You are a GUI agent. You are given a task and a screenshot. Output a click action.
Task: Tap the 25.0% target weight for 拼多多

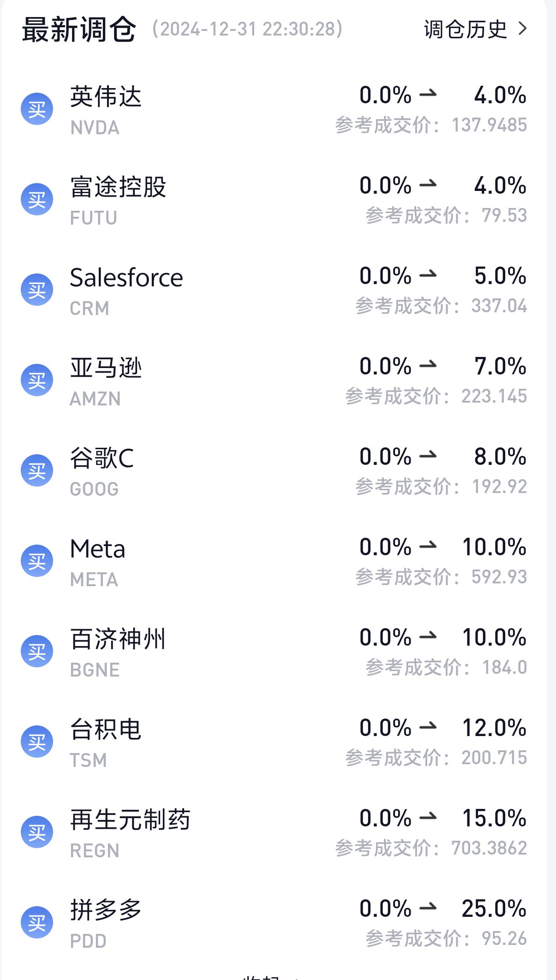pyautogui.click(x=494, y=909)
